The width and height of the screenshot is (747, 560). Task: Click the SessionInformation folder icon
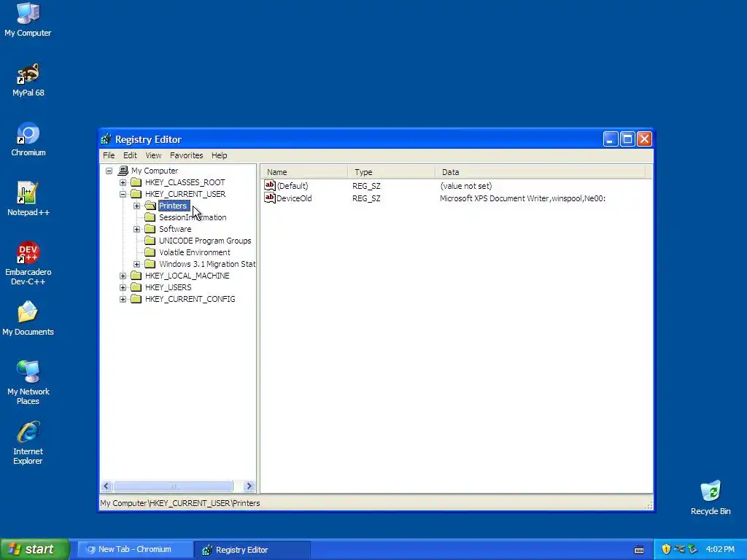tap(150, 217)
